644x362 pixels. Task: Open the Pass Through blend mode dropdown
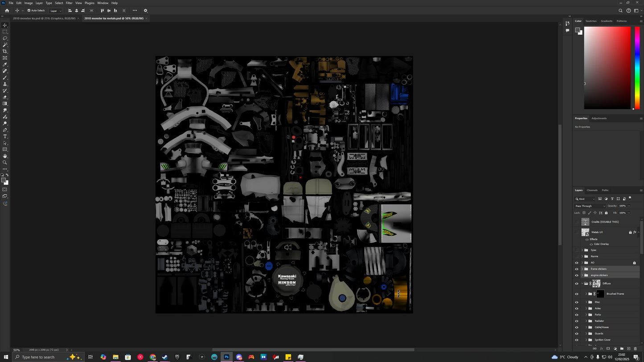click(590, 206)
